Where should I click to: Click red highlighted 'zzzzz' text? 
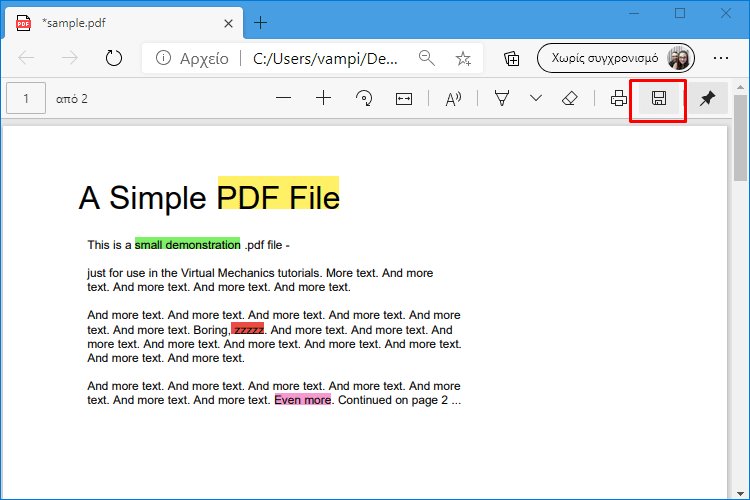point(248,329)
